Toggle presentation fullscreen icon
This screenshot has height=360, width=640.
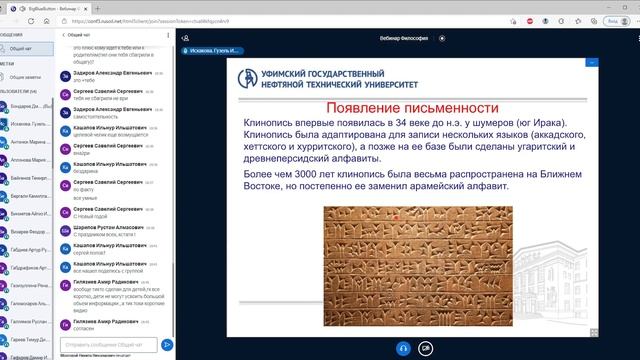594,333
